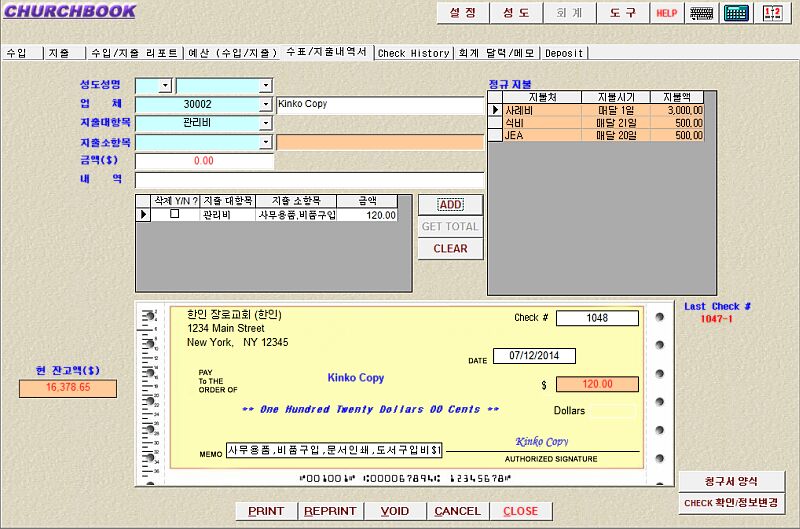Open the 도구 menu button
Viewport: 800px width, 529px height.
tap(622, 13)
